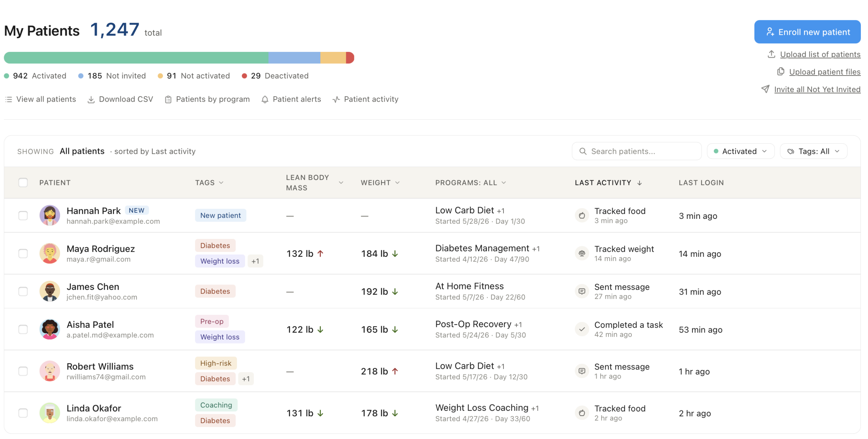Screen dimensions: 868x439
Task: Open the Activated status filter dropdown
Action: 741,151
